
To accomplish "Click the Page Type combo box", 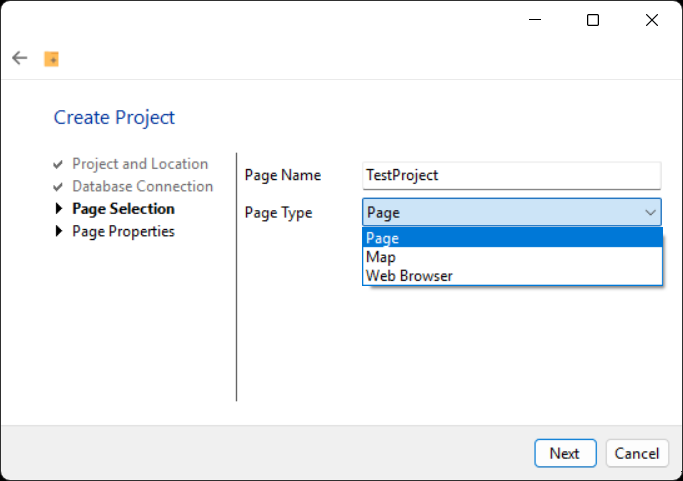I will [512, 213].
